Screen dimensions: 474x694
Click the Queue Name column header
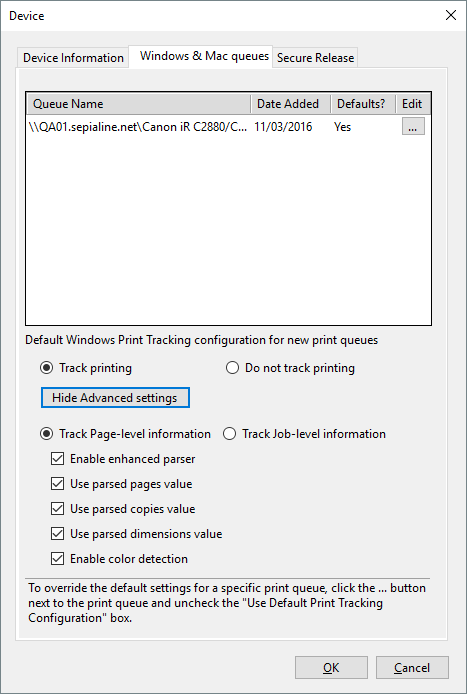click(x=139, y=104)
